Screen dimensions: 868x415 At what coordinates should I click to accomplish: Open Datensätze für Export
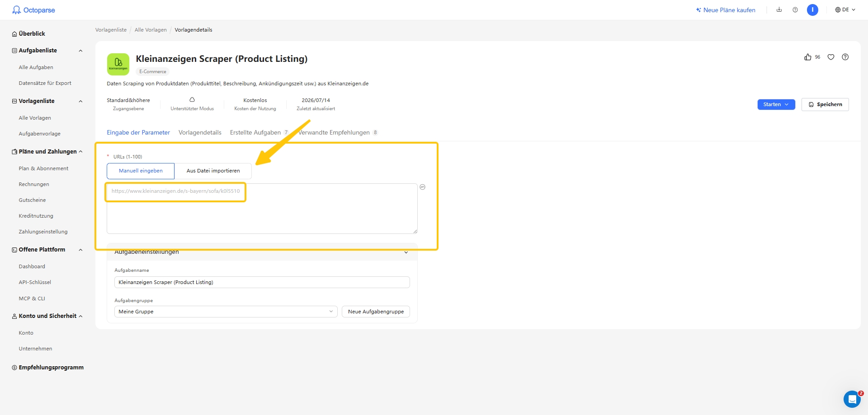pyautogui.click(x=45, y=83)
